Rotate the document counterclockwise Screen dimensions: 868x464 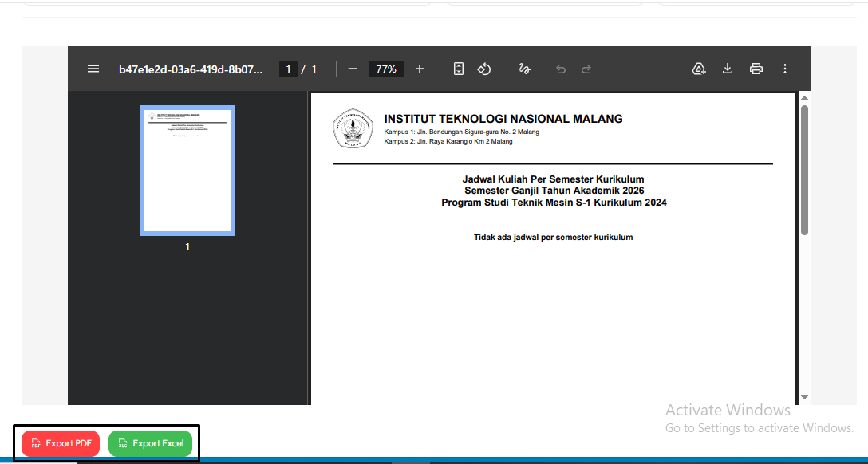click(x=484, y=69)
